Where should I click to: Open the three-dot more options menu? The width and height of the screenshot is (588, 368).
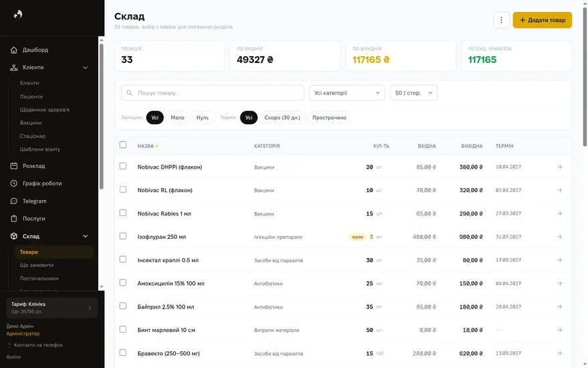pyautogui.click(x=501, y=20)
